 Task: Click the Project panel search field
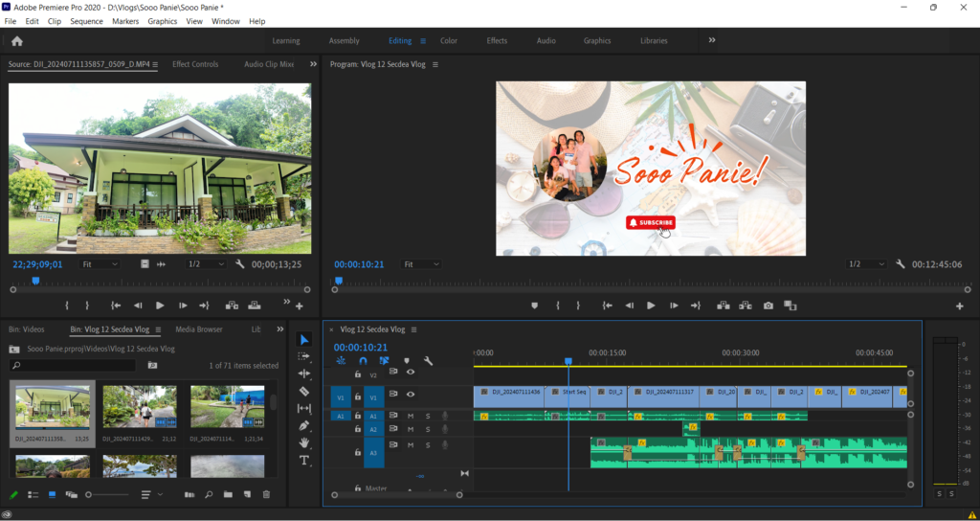click(x=73, y=365)
